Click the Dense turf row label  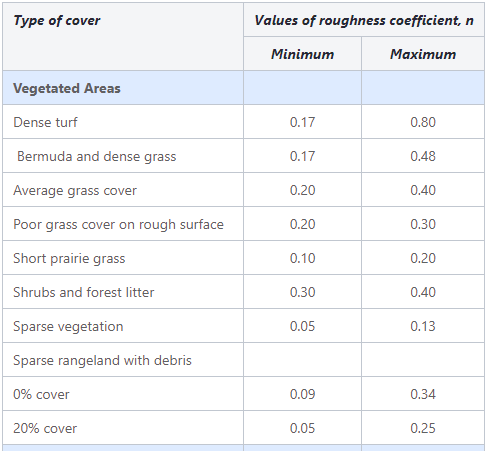45,122
